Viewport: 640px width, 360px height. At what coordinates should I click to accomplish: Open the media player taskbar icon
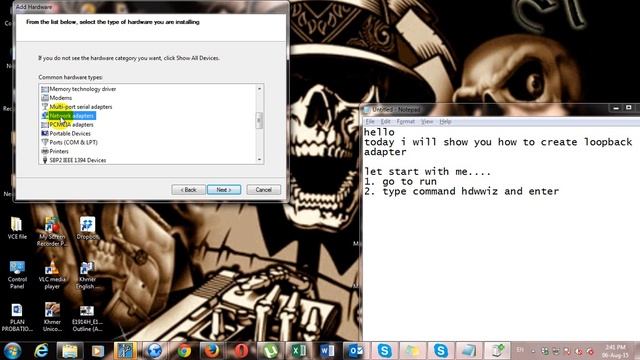point(98,351)
